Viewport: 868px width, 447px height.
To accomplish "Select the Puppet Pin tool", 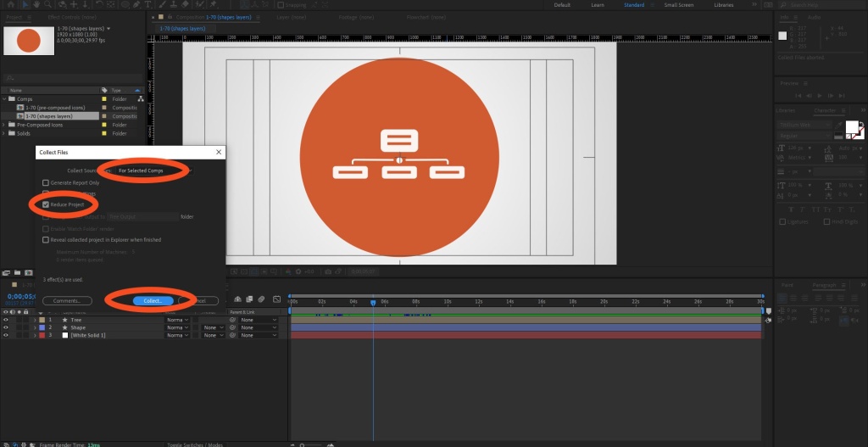I will pos(214,4).
